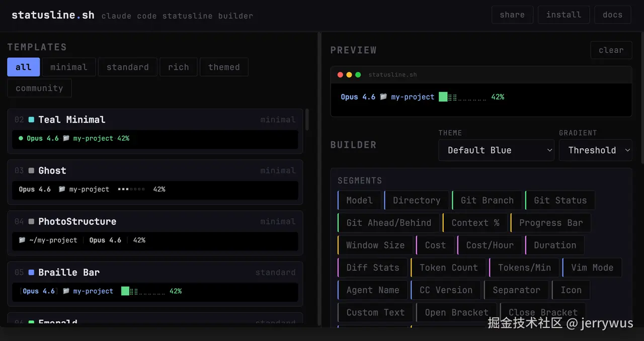Switch to the rich templates tab
644x341 pixels.
[179, 67]
